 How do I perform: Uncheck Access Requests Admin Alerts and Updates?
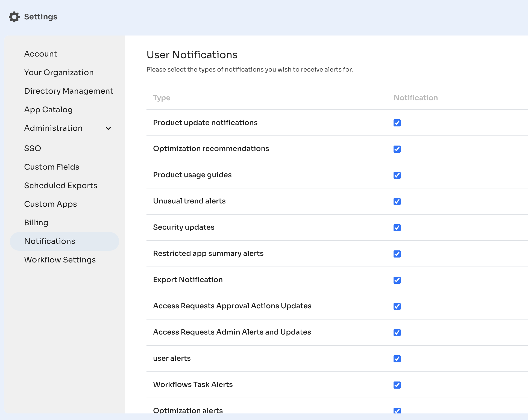coord(397,333)
